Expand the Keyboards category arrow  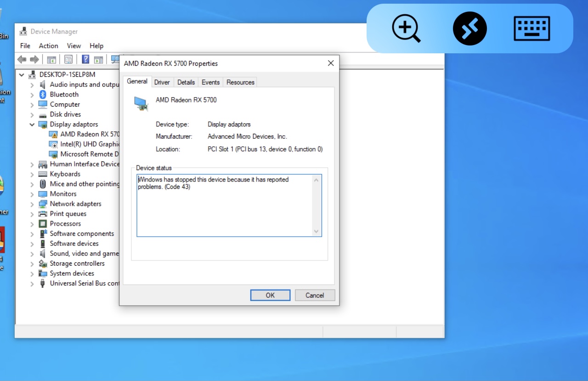click(32, 174)
